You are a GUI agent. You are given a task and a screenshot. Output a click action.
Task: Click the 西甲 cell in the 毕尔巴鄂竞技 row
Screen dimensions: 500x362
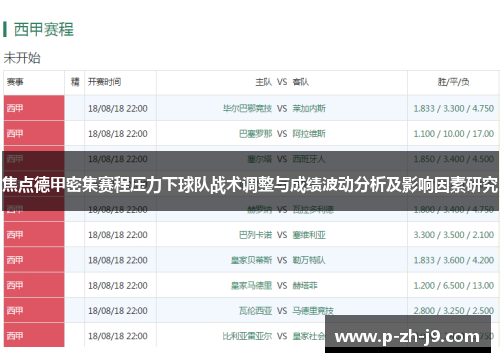point(34,108)
